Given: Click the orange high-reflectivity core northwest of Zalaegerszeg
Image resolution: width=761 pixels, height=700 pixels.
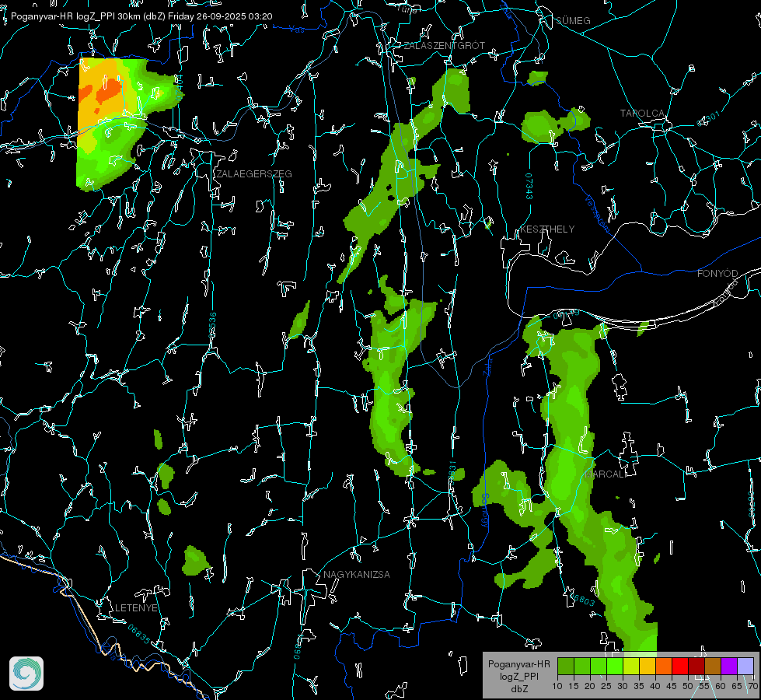Looking at the screenshot, I should click(109, 91).
